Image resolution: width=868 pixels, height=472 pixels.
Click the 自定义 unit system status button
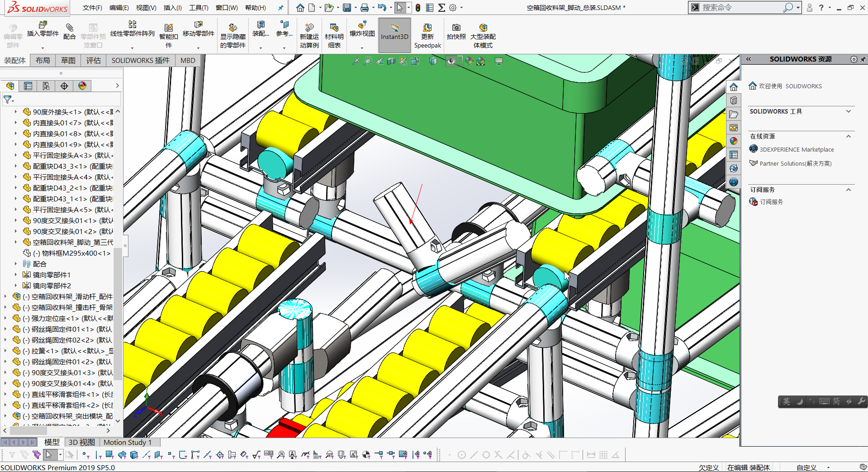[x=806, y=467]
